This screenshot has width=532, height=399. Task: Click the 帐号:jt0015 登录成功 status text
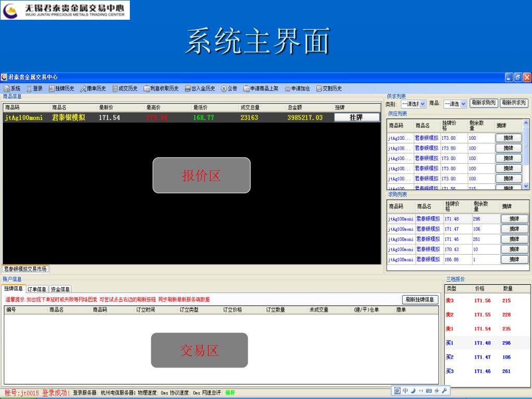(37, 393)
